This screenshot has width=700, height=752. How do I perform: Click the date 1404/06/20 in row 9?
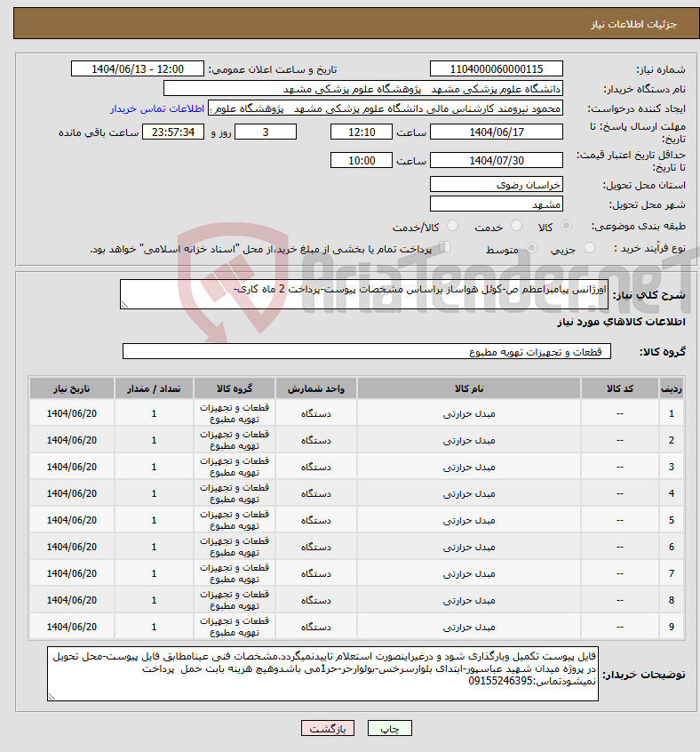[x=71, y=627]
